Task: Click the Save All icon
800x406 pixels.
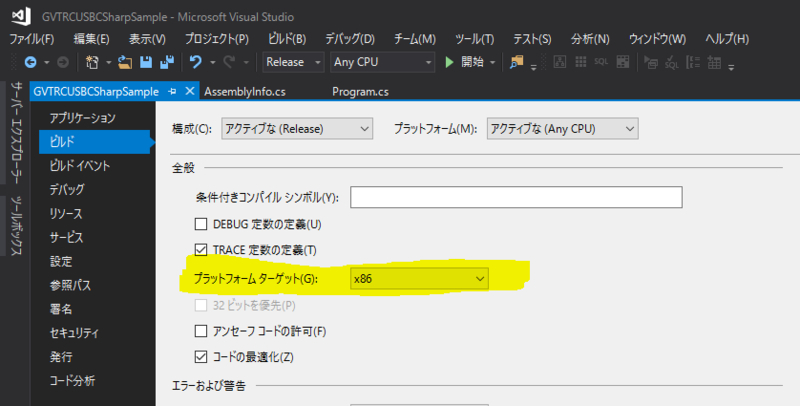Action: pos(167,62)
